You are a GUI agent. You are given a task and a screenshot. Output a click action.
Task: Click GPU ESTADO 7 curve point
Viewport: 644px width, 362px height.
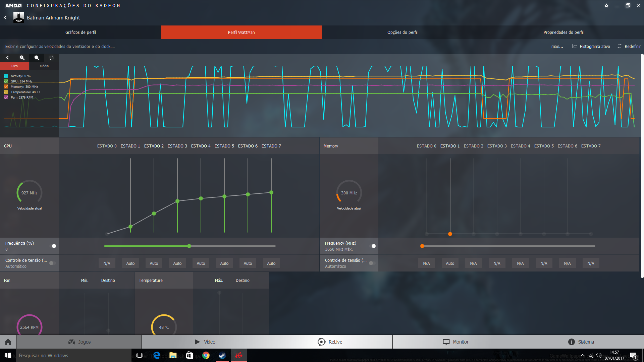tap(271, 192)
